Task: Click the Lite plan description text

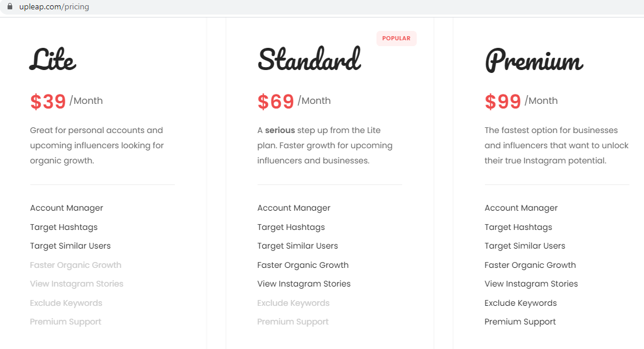Action: pyautogui.click(x=97, y=145)
